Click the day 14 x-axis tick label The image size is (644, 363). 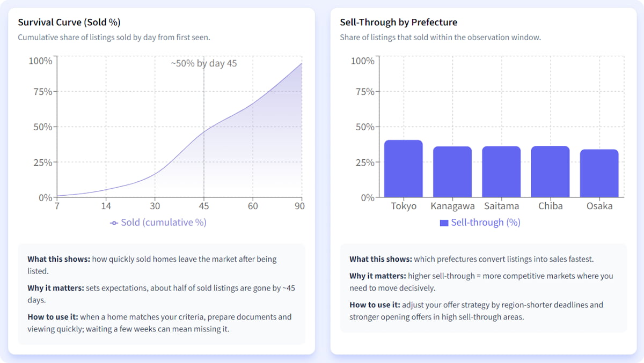coord(106,206)
